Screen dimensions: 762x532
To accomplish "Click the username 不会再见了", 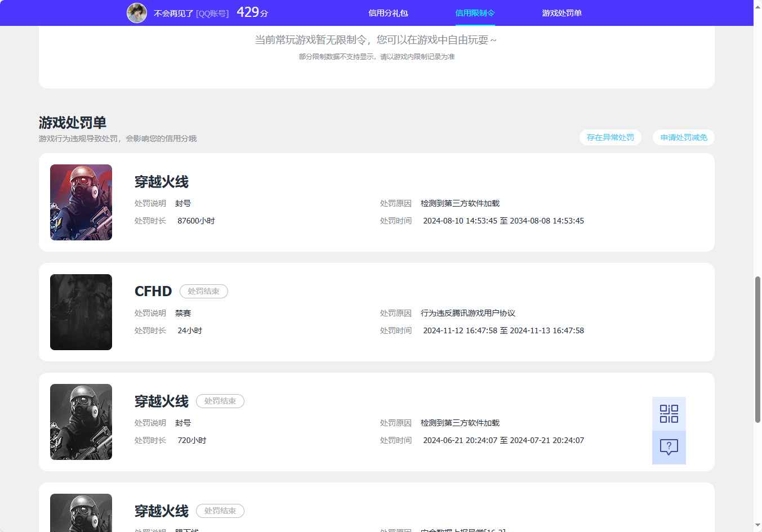I will [x=173, y=13].
